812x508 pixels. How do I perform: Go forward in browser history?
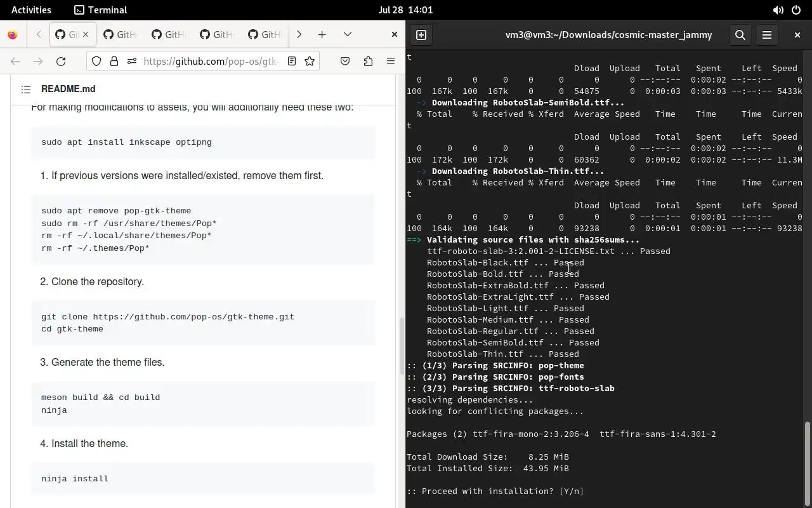[38, 61]
